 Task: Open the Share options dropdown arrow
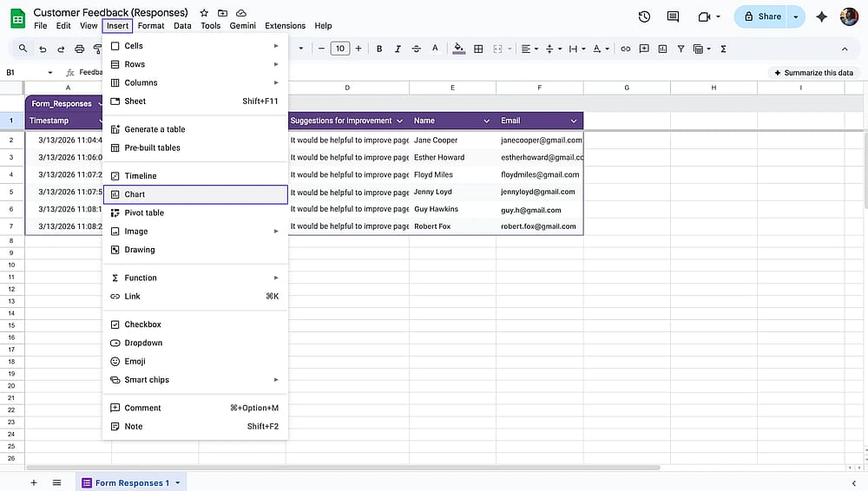coord(796,16)
